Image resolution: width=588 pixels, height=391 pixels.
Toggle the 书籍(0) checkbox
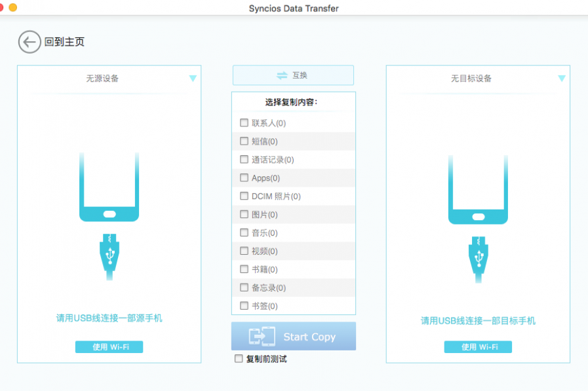[x=244, y=269]
